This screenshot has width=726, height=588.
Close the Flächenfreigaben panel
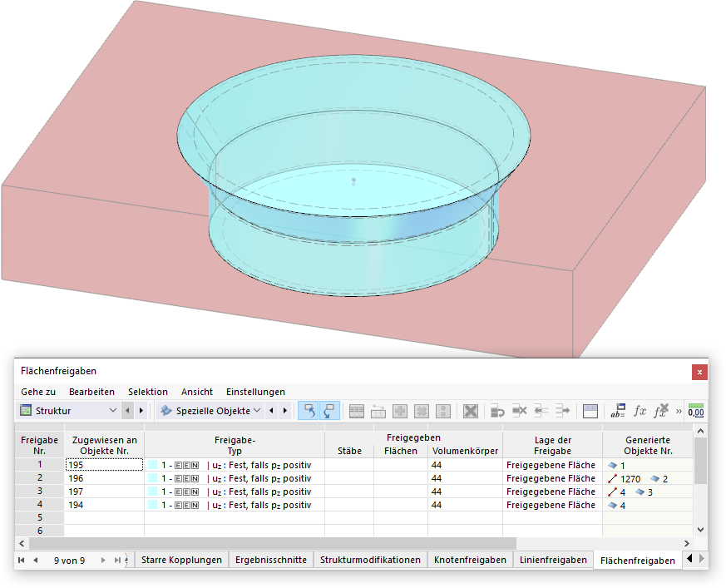[699, 372]
